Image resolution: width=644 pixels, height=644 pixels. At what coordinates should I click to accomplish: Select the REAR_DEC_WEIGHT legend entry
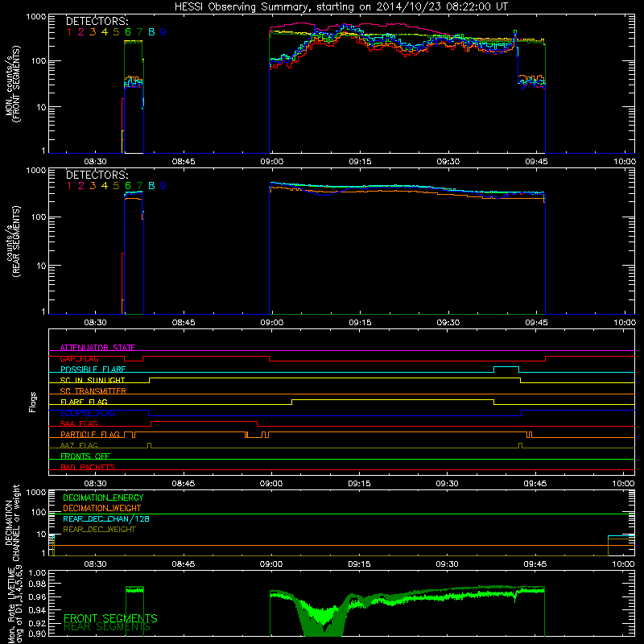click(99, 530)
